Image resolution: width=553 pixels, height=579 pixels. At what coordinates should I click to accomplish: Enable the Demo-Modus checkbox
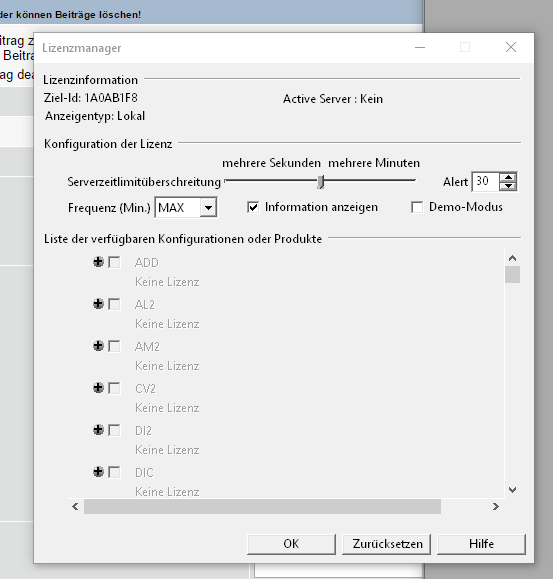pos(417,207)
